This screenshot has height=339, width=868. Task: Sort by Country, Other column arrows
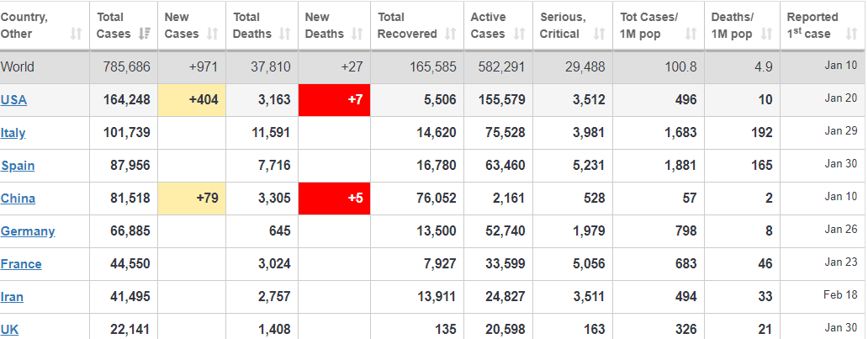[77, 34]
